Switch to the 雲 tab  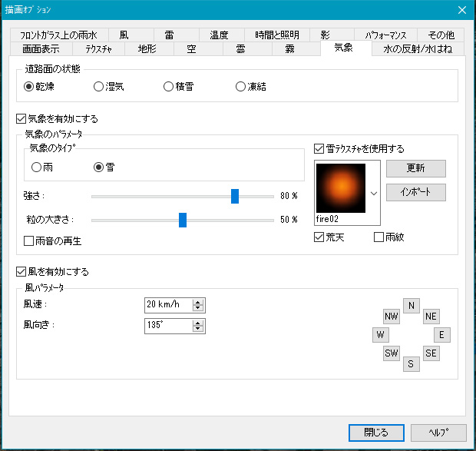(x=247, y=48)
